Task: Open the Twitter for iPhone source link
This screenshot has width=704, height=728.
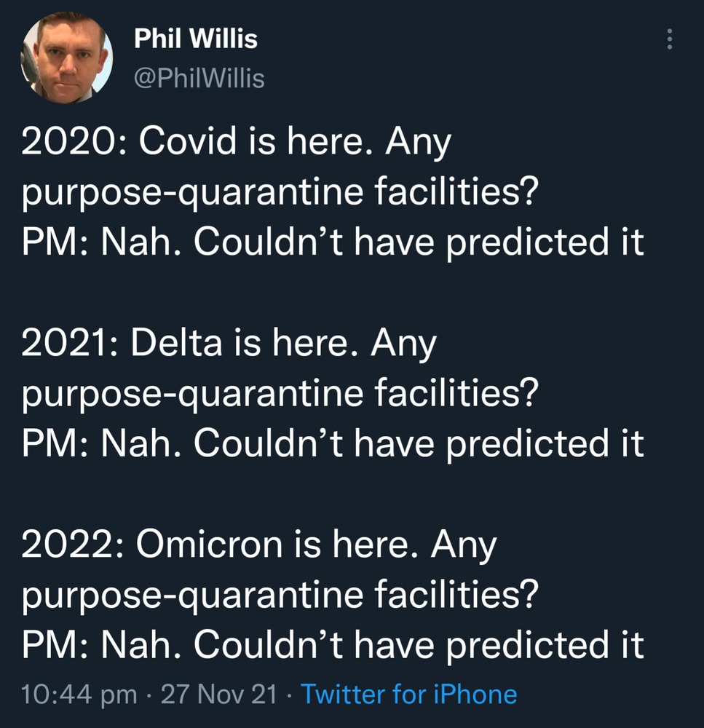Action: click(408, 694)
